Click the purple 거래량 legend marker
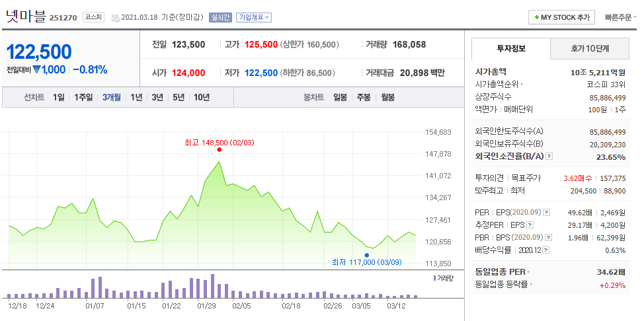Image resolution: width=644 pixels, height=321 pixels. (435, 278)
